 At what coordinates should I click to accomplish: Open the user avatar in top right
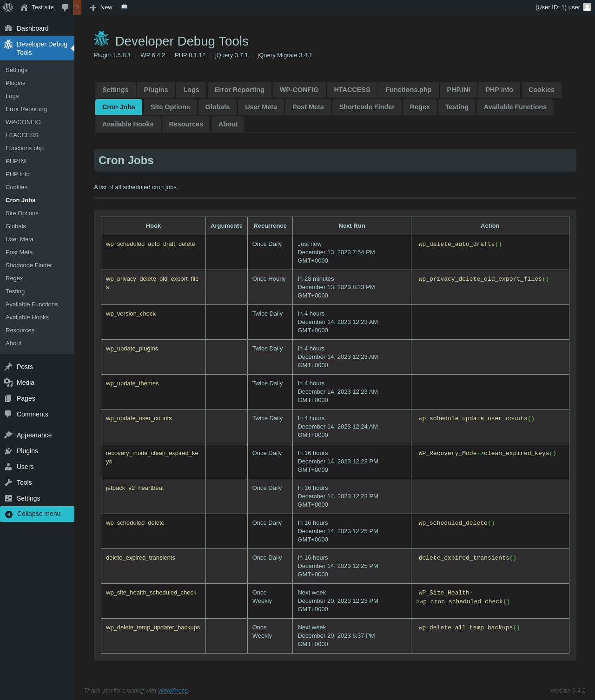[587, 7]
